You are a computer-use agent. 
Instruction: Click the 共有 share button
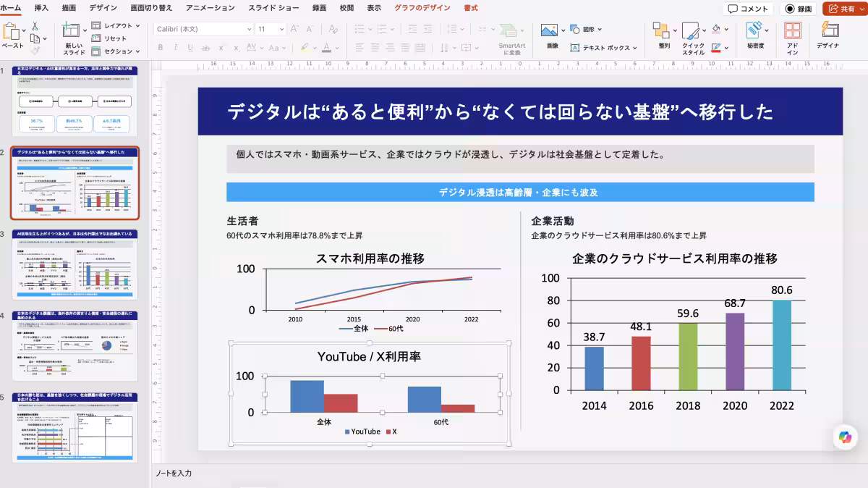coord(843,9)
